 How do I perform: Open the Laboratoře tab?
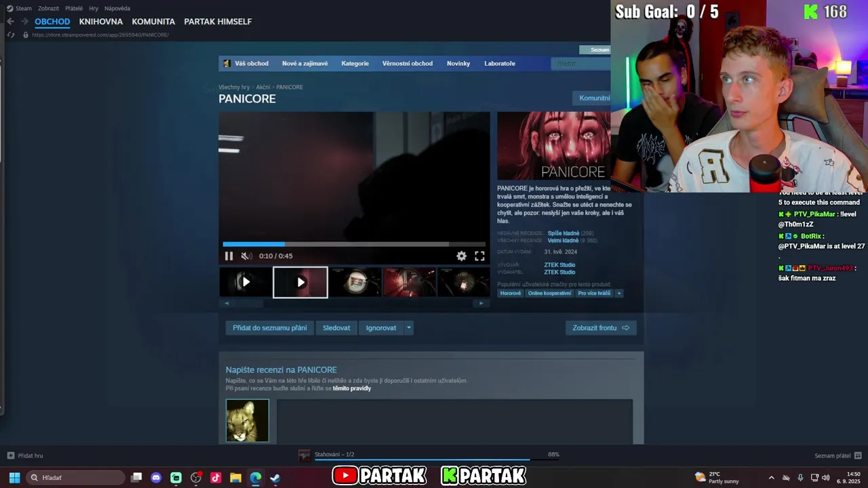500,64
